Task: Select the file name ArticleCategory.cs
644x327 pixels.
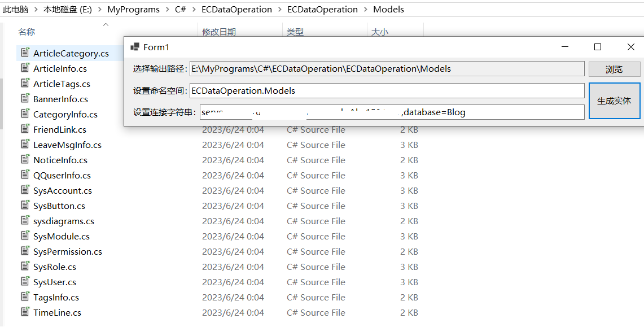Action: pos(71,54)
